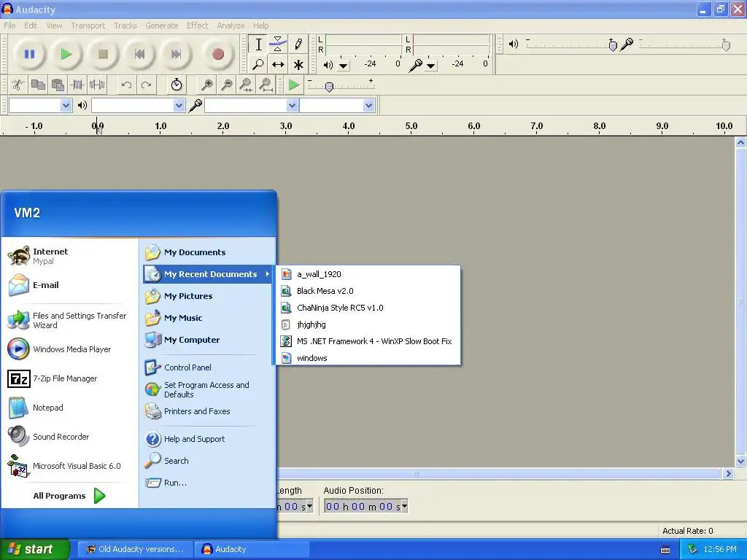The height and width of the screenshot is (560, 747).
Task: Click the Play-at-speed green icon
Action: [294, 85]
